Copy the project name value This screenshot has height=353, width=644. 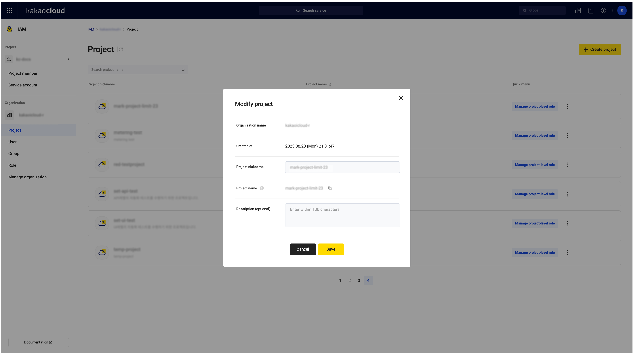pos(330,188)
